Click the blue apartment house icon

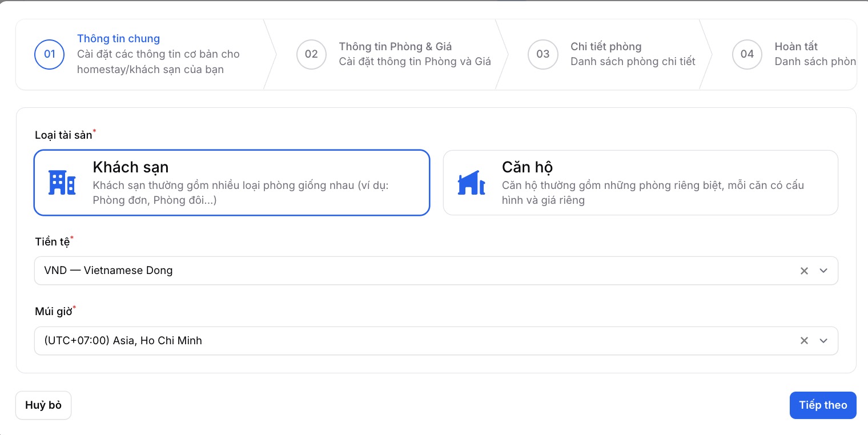pos(471,183)
